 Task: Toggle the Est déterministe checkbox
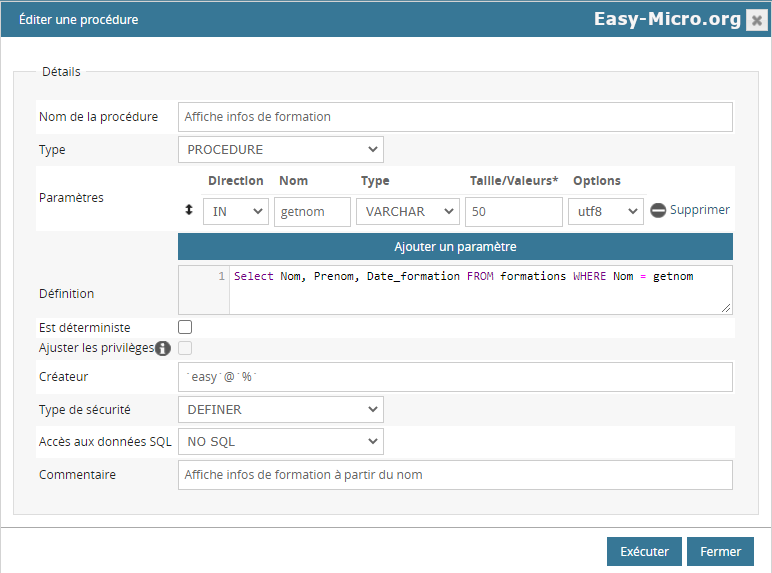pyautogui.click(x=185, y=327)
